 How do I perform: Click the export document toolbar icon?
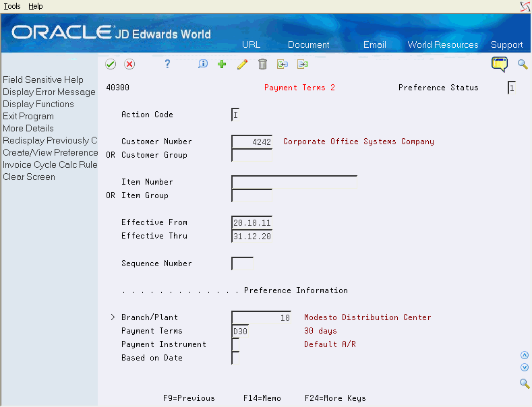point(303,64)
